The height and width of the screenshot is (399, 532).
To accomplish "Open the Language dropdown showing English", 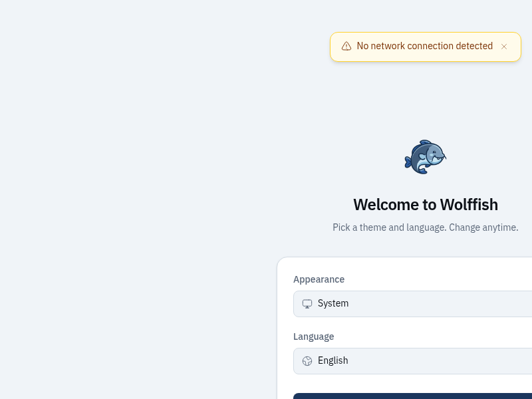I will (412, 361).
